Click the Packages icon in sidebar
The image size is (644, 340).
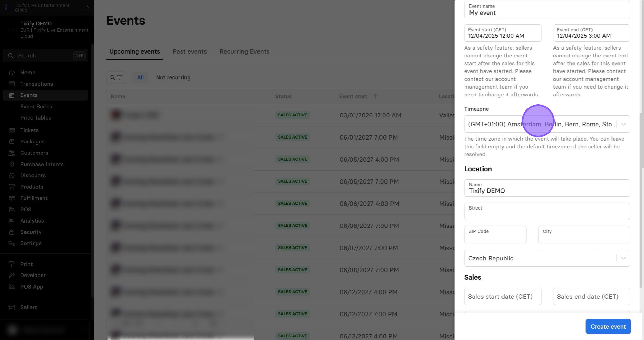click(x=11, y=142)
